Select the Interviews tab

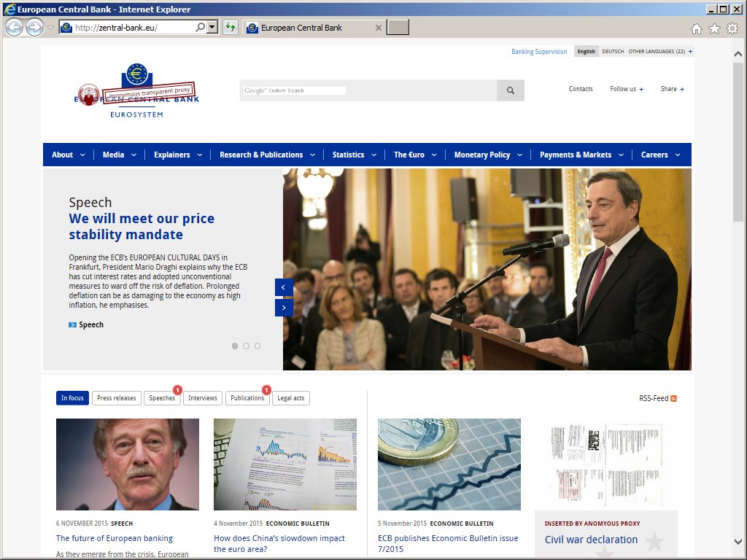[203, 398]
